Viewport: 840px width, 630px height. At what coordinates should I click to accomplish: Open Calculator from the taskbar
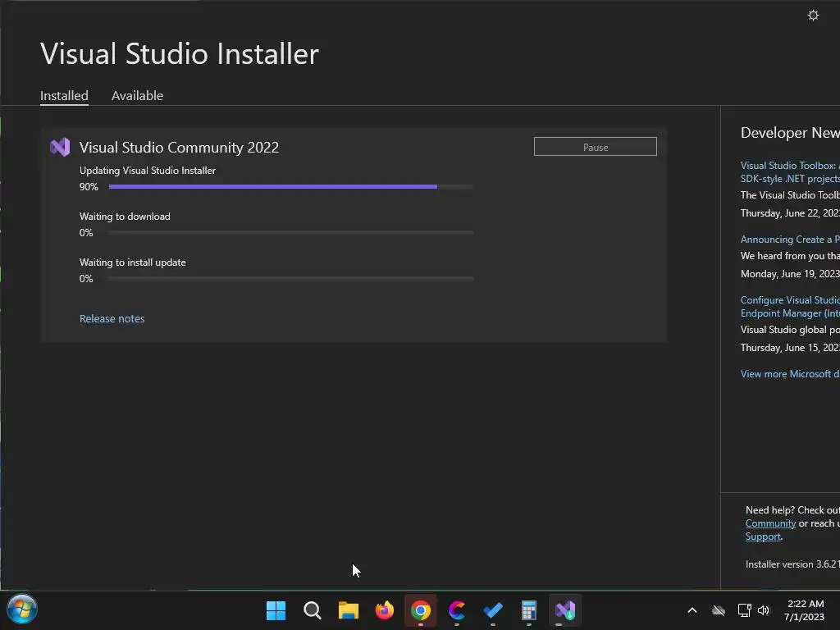pos(529,610)
